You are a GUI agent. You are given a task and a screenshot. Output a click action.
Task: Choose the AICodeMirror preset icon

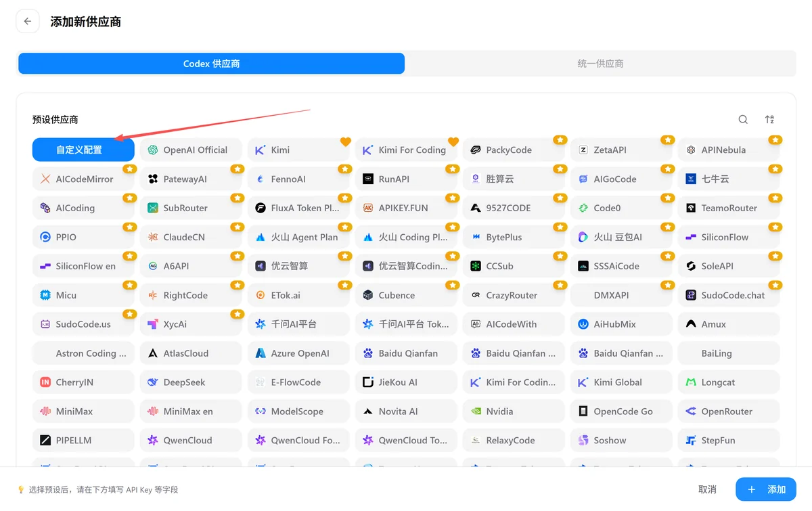pos(45,179)
